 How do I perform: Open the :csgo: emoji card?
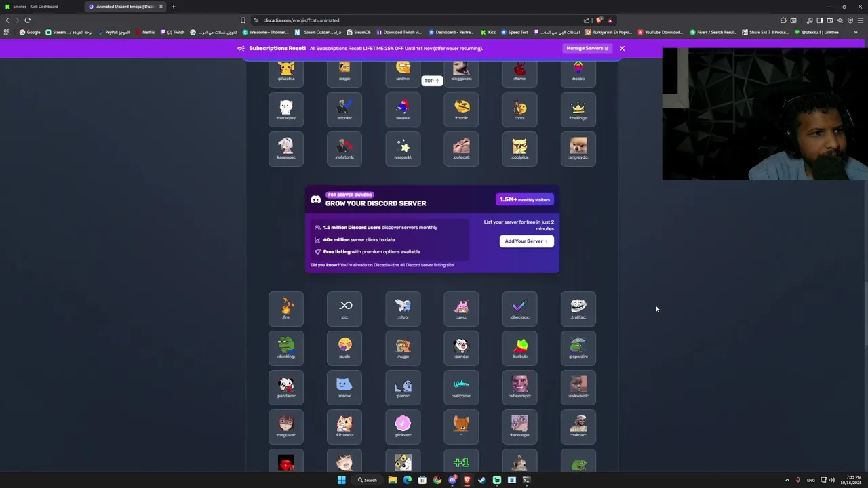pyautogui.click(x=344, y=72)
